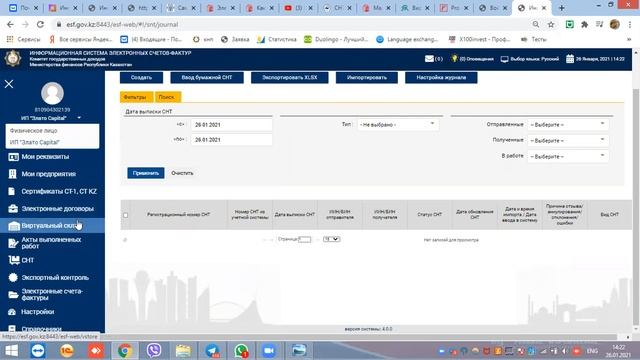Click the end date field

click(231, 140)
